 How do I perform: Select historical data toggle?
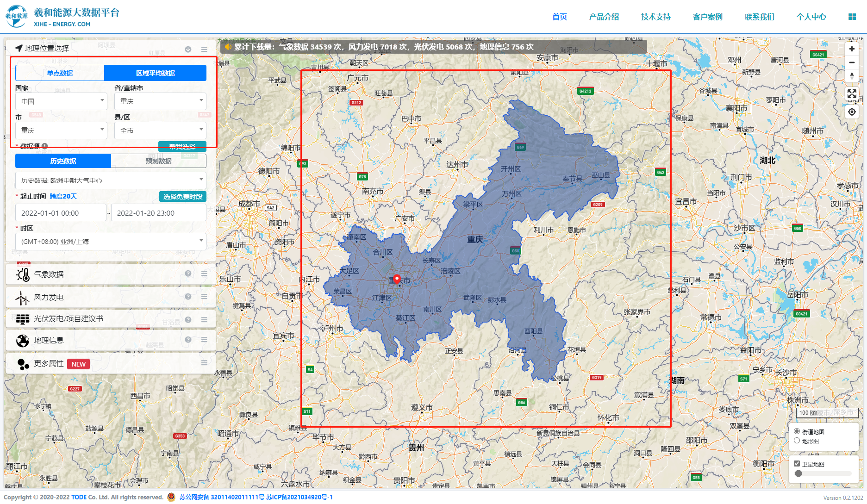click(x=63, y=161)
